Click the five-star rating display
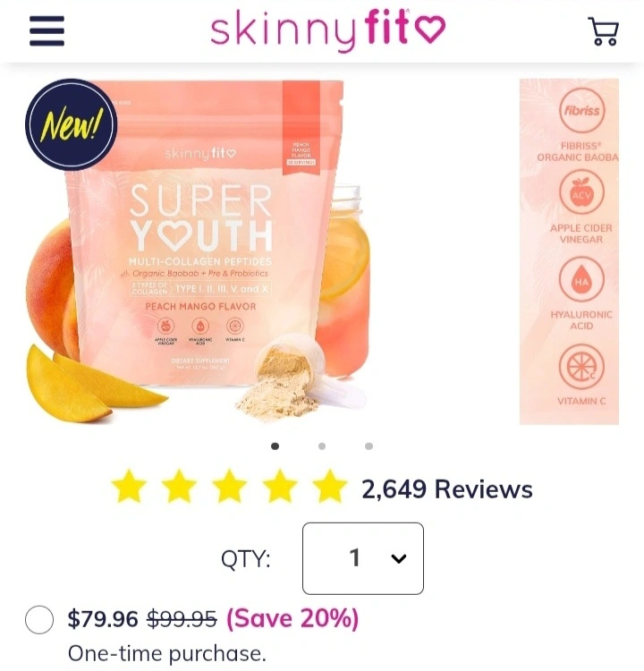The width and height of the screenshot is (644, 671). (230, 486)
